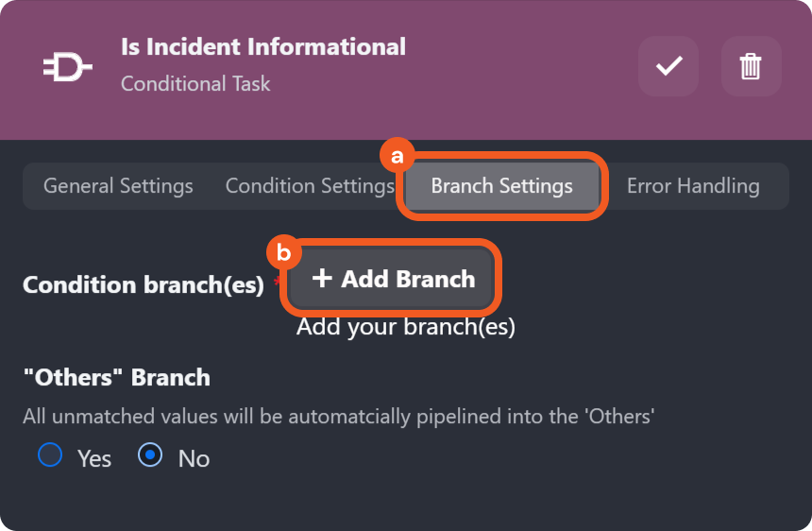Click the orange 'a' annotation badge

[x=398, y=155]
